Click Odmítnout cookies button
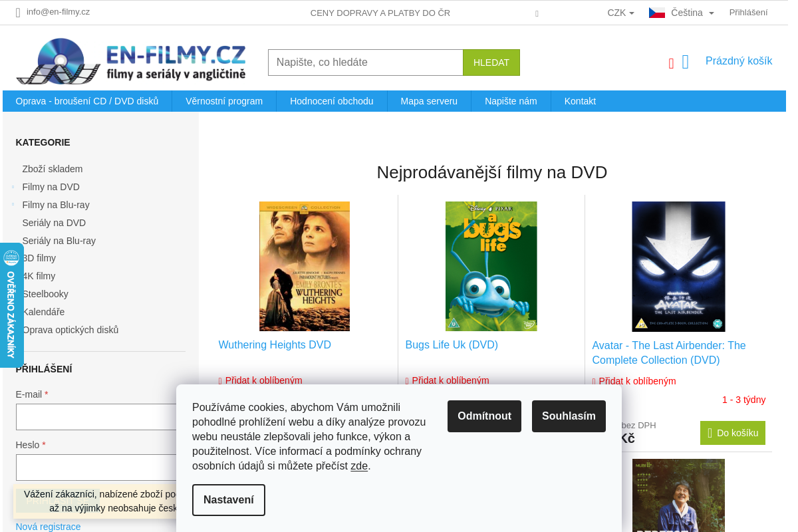798x532 pixels. pos(484,416)
